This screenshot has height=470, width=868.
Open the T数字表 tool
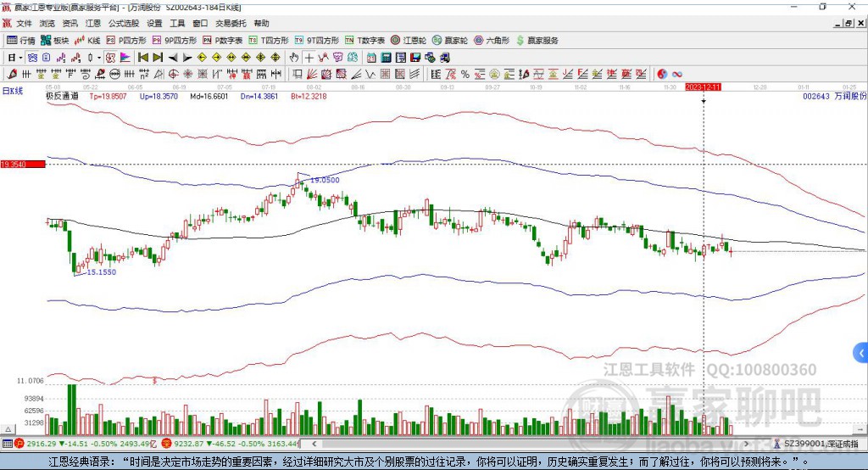(x=364, y=41)
